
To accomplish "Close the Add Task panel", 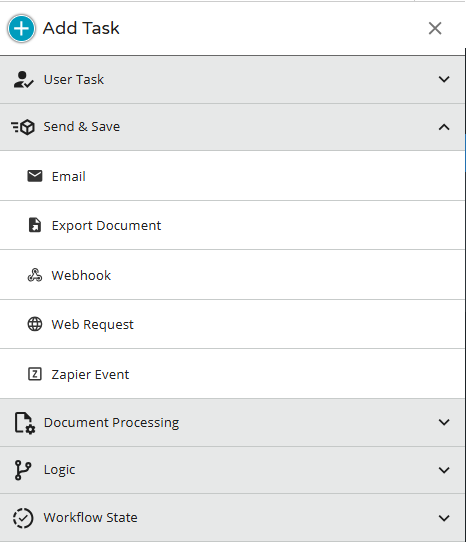I will [x=435, y=28].
